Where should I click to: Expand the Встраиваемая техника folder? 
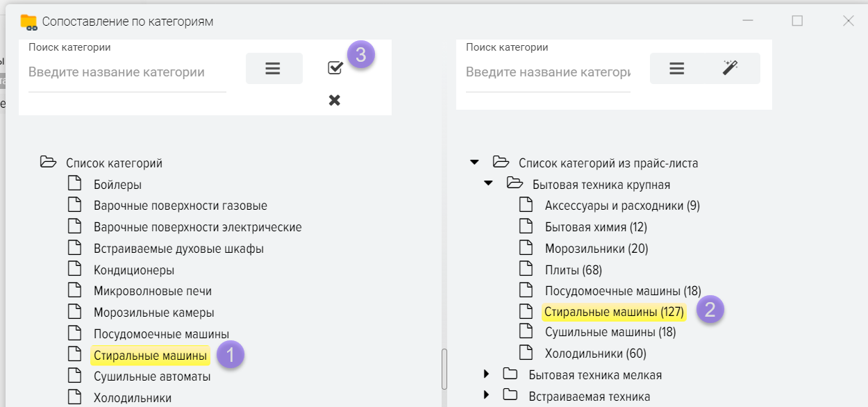[487, 397]
